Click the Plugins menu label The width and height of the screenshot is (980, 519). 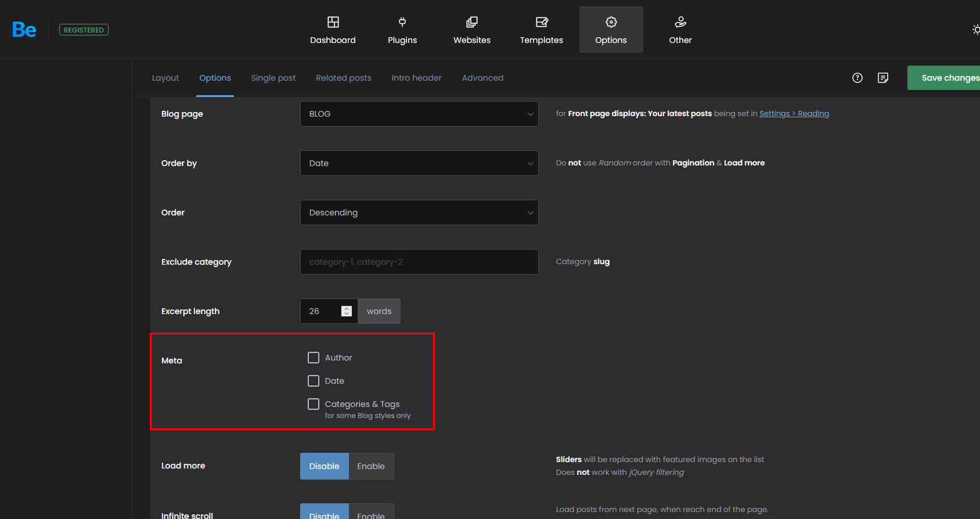(x=402, y=40)
